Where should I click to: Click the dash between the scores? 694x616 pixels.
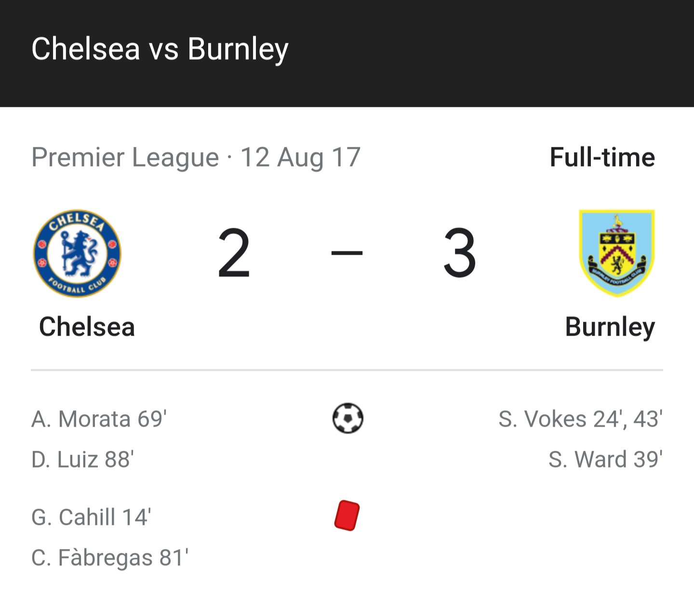(347, 252)
